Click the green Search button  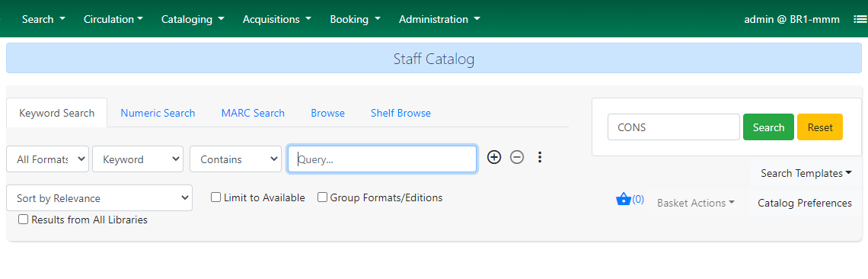[x=768, y=127]
